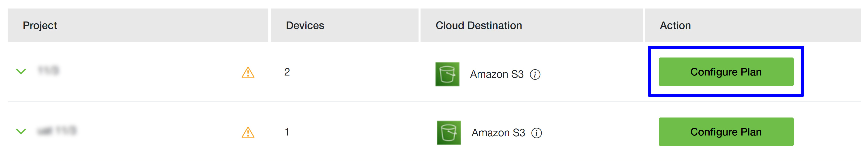
Task: Click the Project column header
Action: point(40,25)
